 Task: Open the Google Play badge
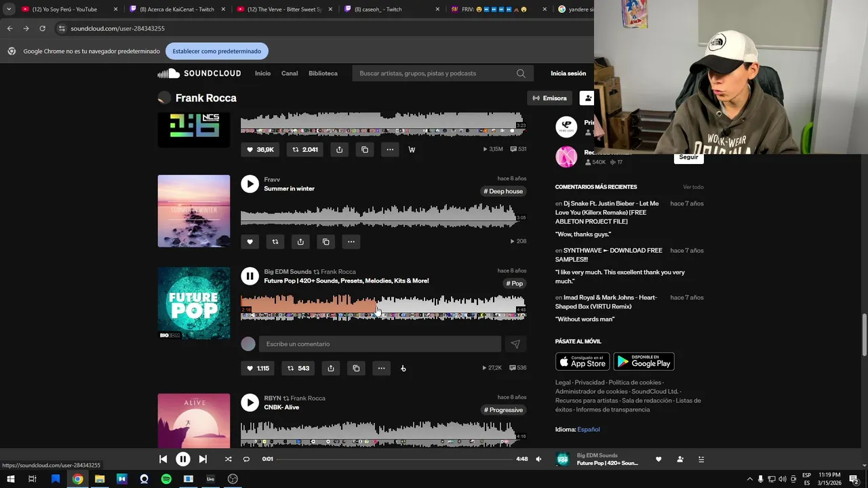[644, 362]
